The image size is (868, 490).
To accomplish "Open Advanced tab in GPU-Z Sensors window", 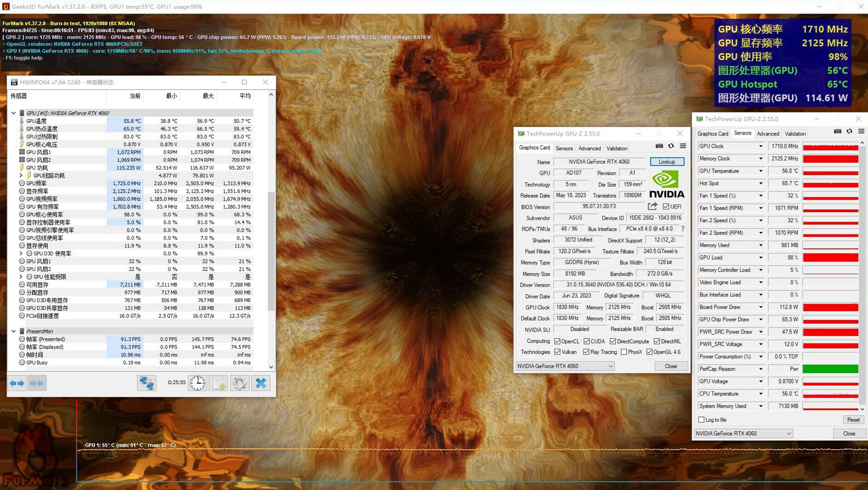I will (768, 134).
